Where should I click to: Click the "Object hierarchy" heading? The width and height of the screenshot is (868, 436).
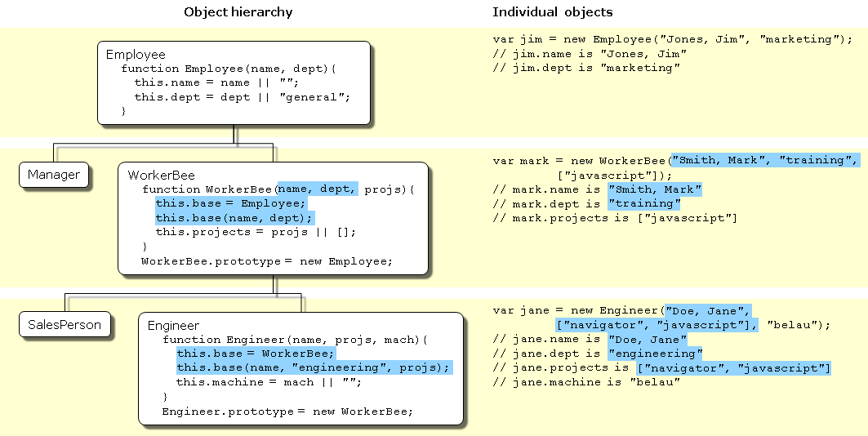pyautogui.click(x=238, y=12)
